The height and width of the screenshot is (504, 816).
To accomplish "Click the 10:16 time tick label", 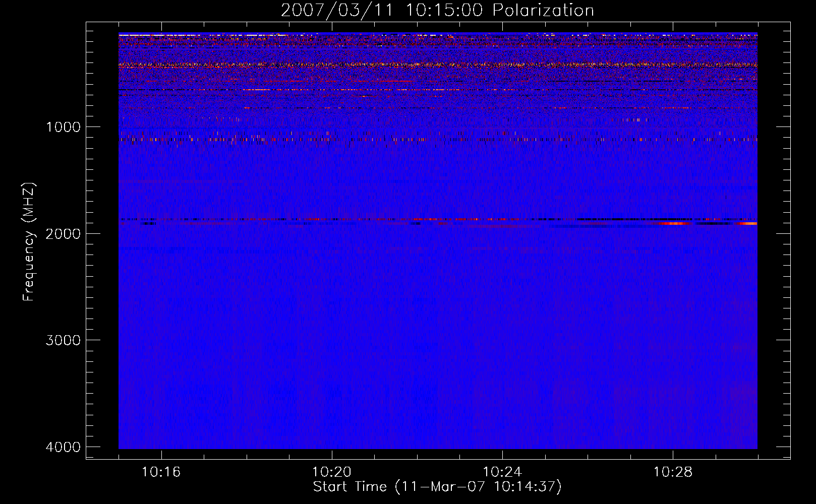I will (161, 472).
